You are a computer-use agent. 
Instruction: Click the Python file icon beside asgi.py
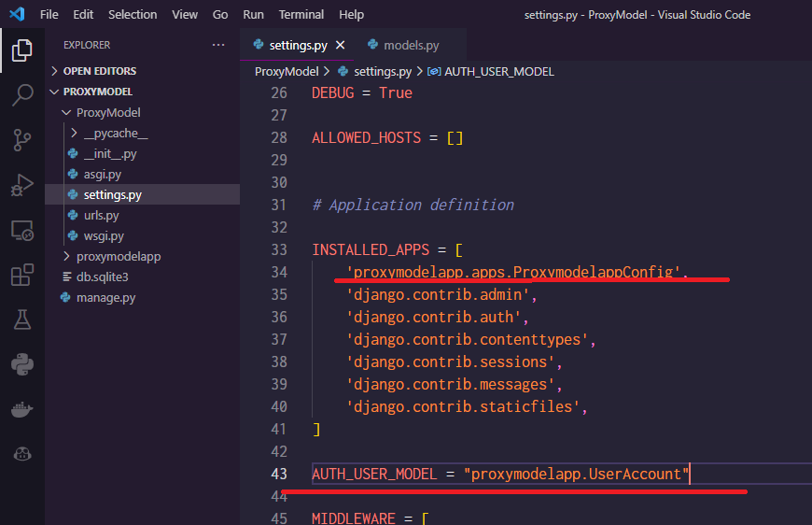(x=73, y=174)
